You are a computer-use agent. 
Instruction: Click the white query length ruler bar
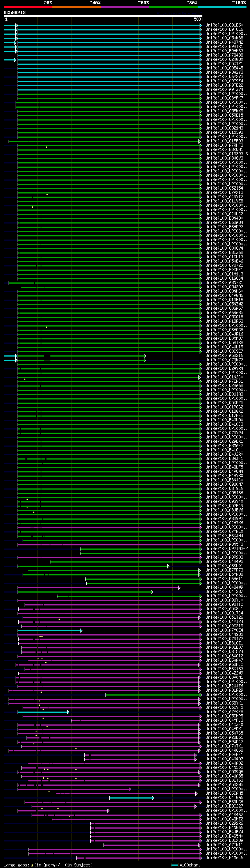click(103, 16)
